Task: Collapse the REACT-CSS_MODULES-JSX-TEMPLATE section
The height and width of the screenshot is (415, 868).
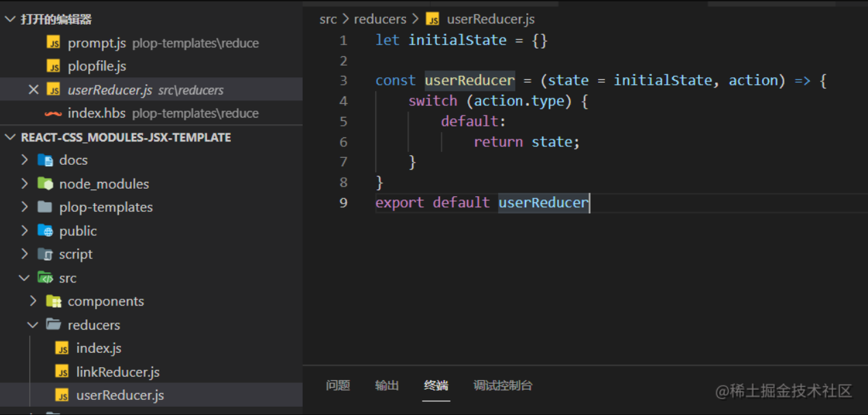Action: pyautogui.click(x=10, y=137)
